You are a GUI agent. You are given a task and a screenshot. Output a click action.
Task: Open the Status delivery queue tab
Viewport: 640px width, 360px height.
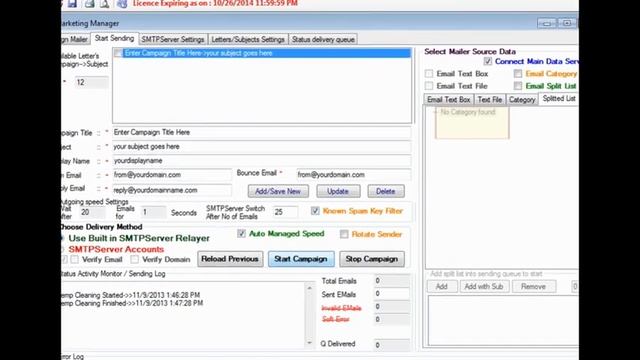point(323,40)
